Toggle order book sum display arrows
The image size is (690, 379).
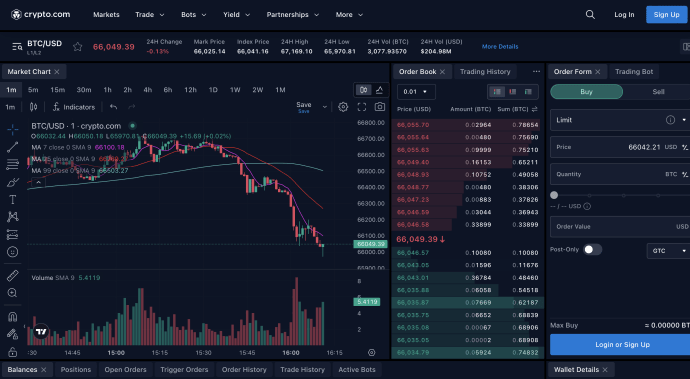tap(535, 109)
